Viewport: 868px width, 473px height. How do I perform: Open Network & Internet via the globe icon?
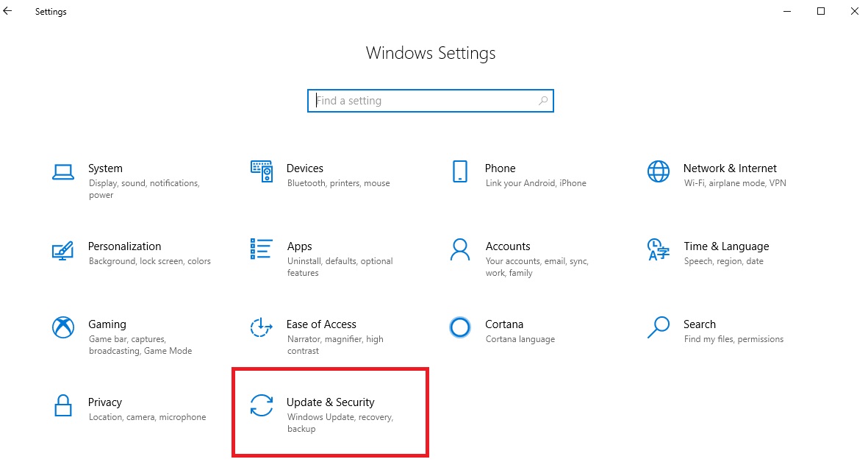pos(657,171)
